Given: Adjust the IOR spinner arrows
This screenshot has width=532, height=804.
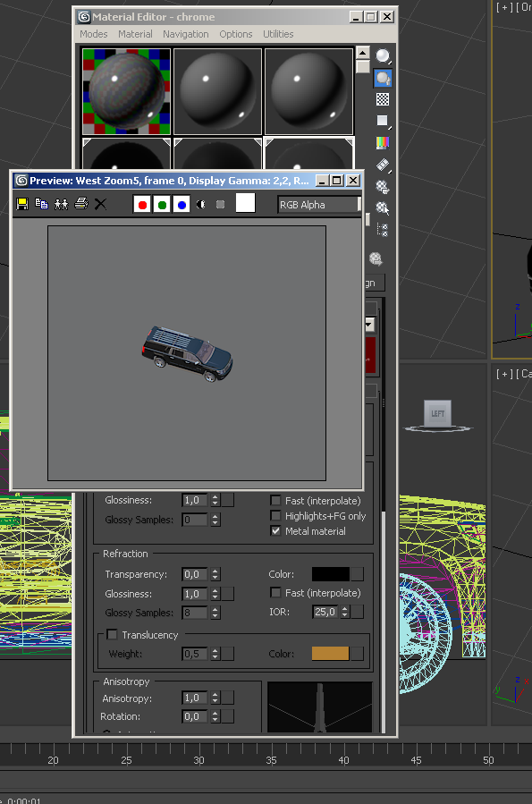Looking at the screenshot, I should 345,612.
